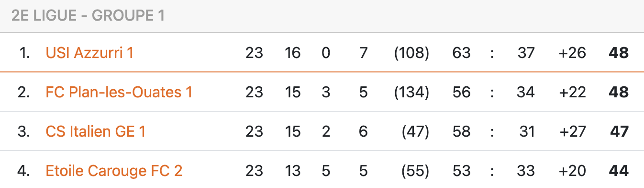Select the +22 goal difference value
644x188 pixels.
pyautogui.click(x=572, y=92)
